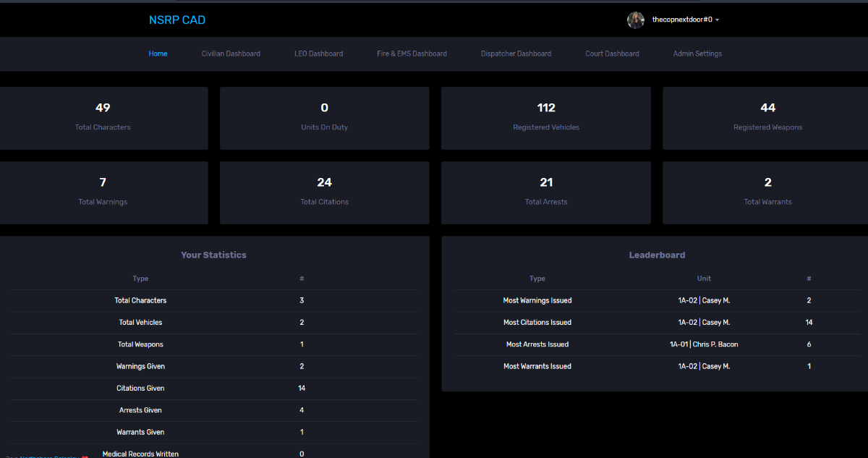This screenshot has height=458, width=868.
Task: Click the Total Arrests stat card
Action: click(546, 192)
